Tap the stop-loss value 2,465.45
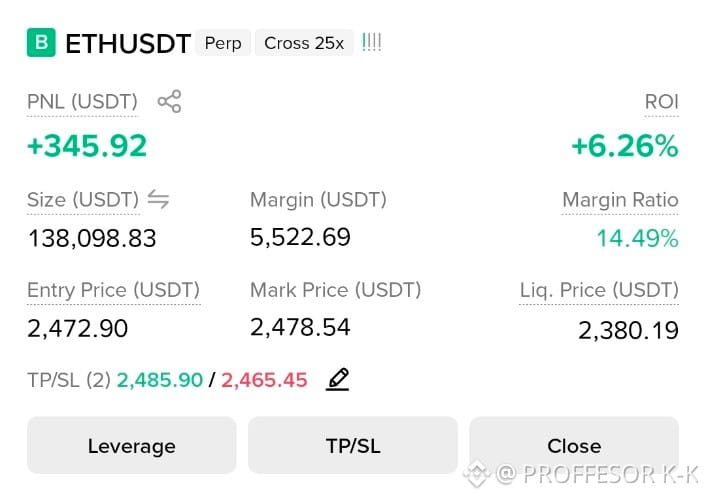This screenshot has width=706, height=499. coord(264,380)
